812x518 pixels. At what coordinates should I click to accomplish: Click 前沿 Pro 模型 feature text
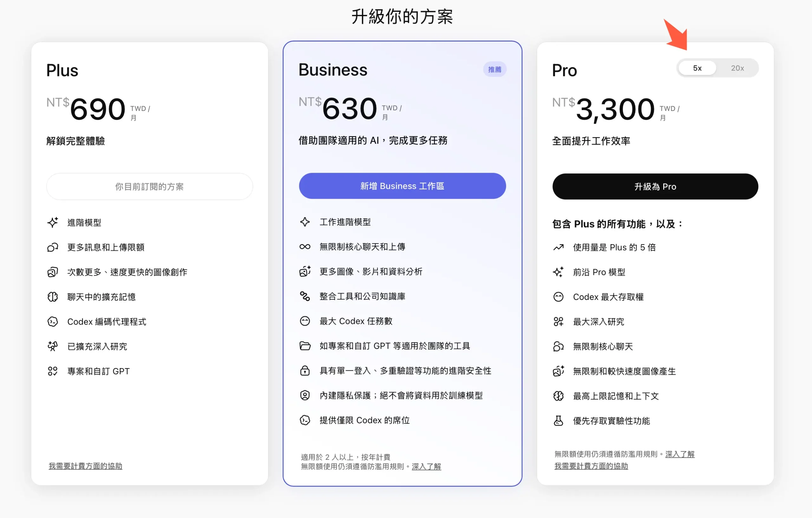[x=599, y=272]
